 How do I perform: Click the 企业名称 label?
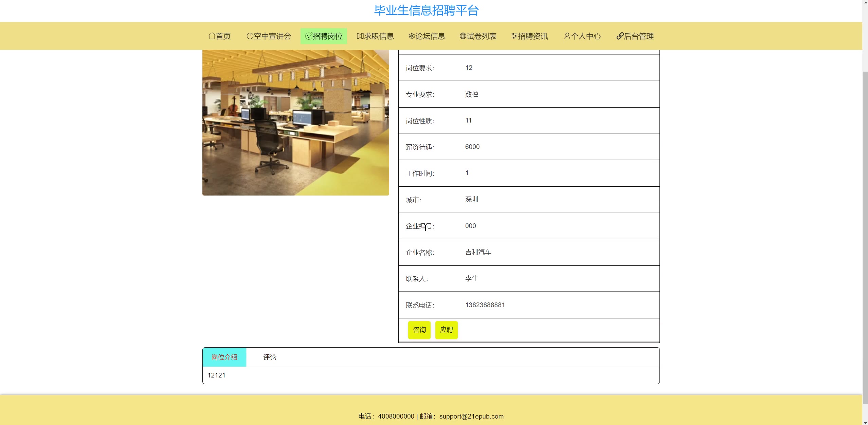pos(420,253)
